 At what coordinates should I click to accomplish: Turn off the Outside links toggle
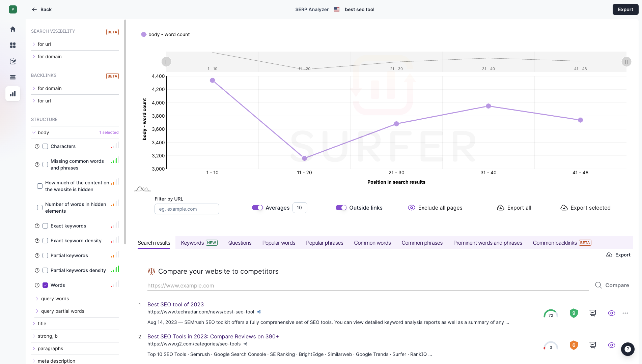(341, 208)
